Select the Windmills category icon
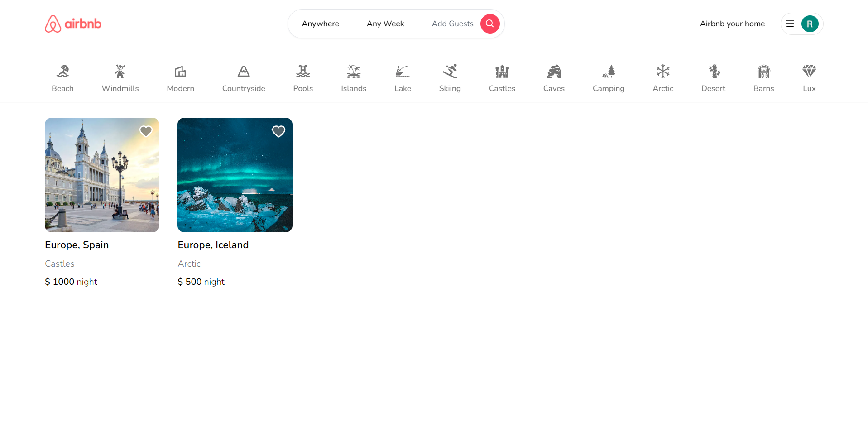 [x=120, y=71]
